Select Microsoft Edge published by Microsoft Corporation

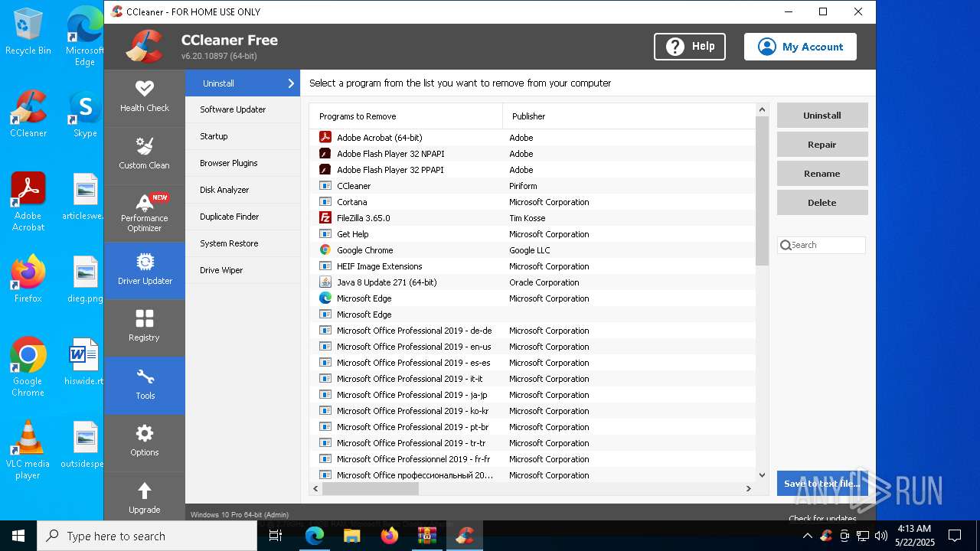click(532, 298)
